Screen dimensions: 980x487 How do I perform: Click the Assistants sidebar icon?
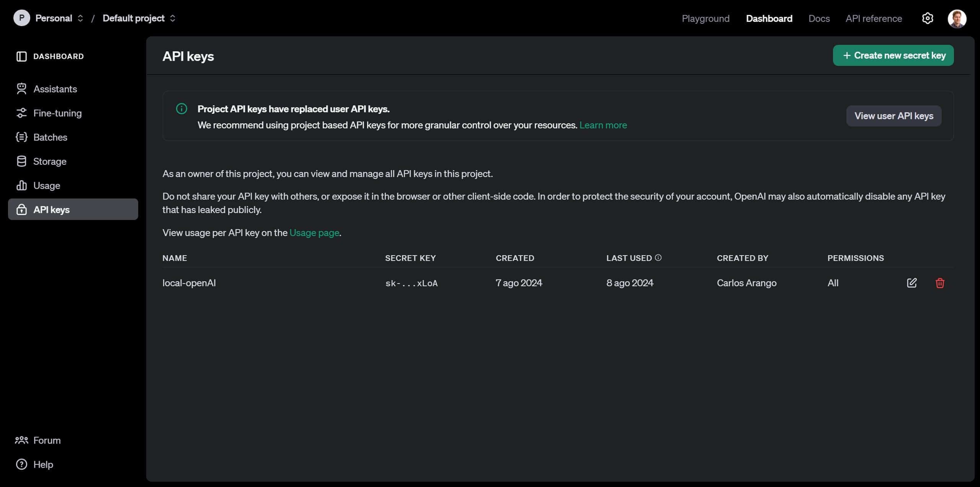21,88
